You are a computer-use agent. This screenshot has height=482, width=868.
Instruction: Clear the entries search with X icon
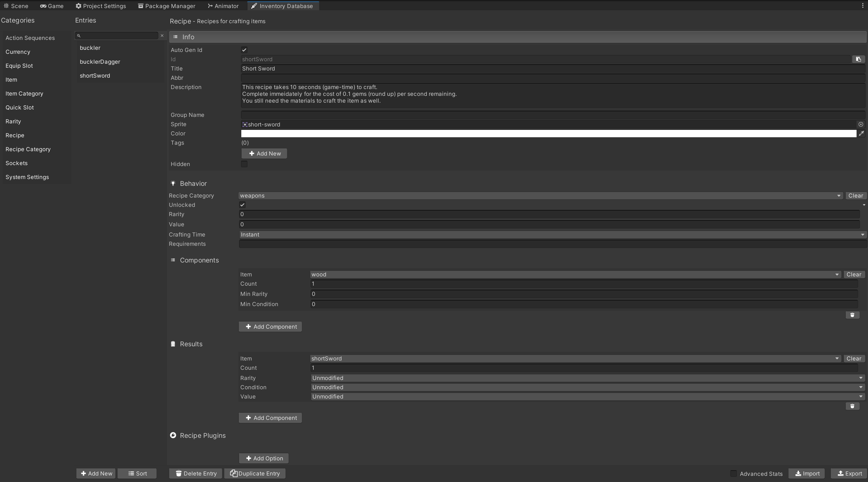click(162, 36)
